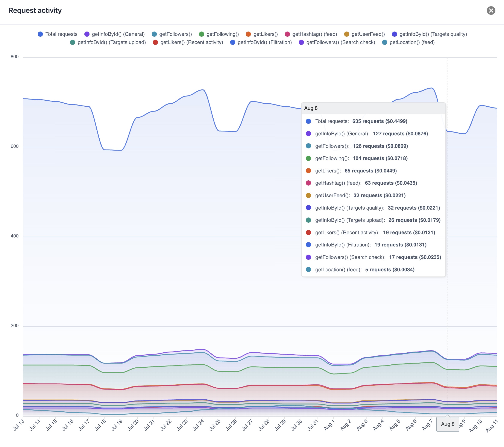This screenshot has height=447, width=504.
Task: Click the "Jul 26" x-axis label
Action: click(x=231, y=425)
